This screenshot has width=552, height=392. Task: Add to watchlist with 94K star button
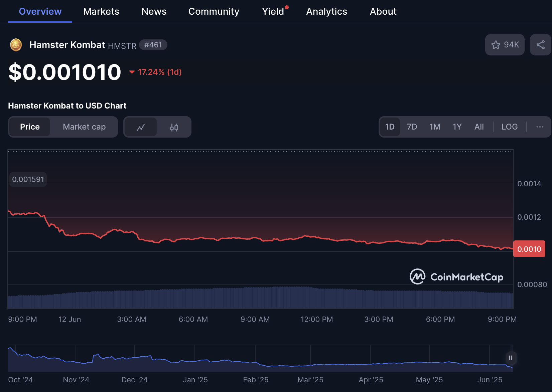pyautogui.click(x=505, y=45)
